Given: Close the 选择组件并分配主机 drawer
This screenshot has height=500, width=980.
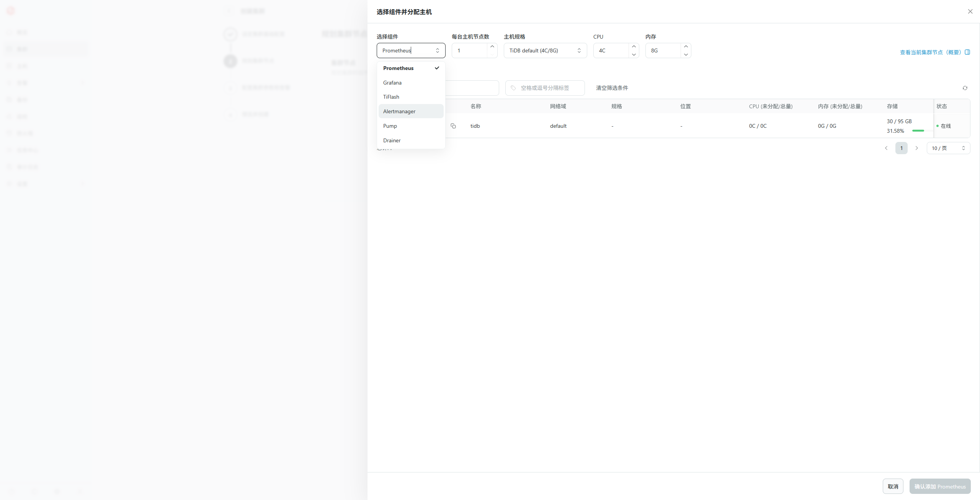Looking at the screenshot, I should pos(970,11).
